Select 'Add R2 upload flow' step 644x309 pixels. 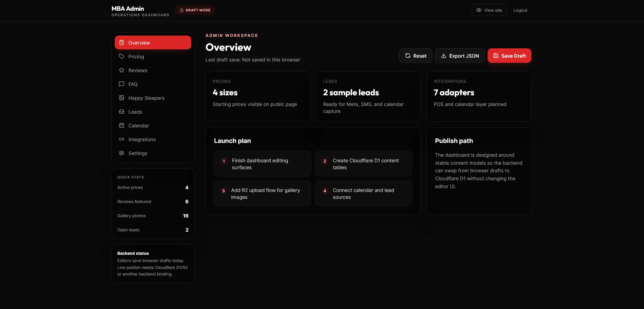(262, 193)
